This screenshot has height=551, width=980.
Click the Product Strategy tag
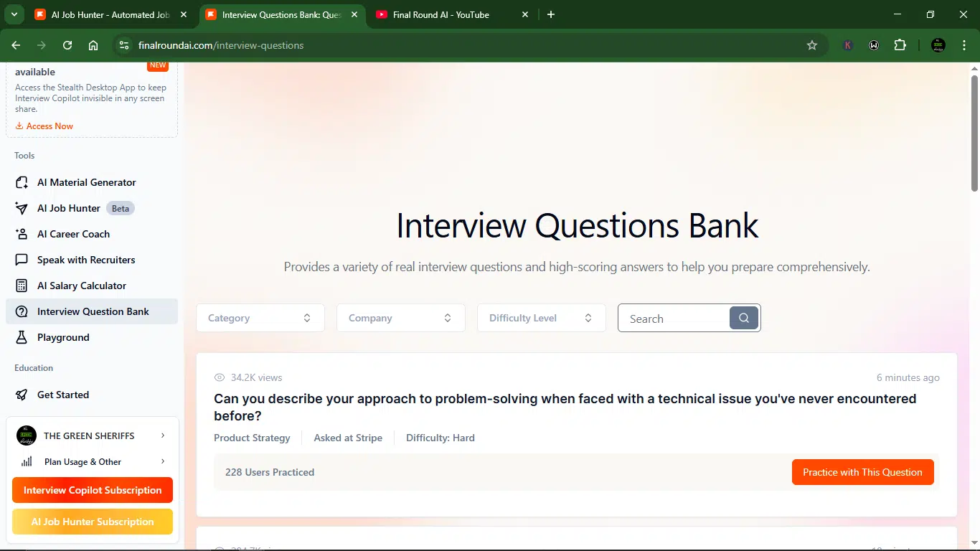click(252, 438)
